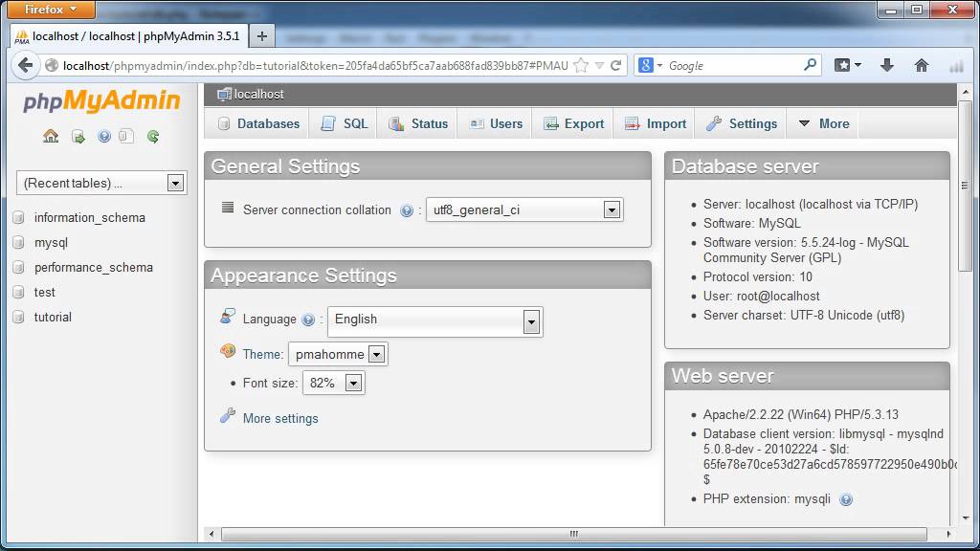The image size is (980, 551).
Task: Click the phpMyAdmin logo
Action: [x=101, y=100]
